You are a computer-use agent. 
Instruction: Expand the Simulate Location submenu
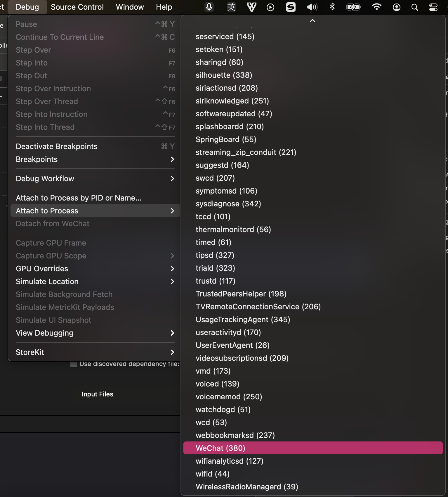click(x=95, y=282)
